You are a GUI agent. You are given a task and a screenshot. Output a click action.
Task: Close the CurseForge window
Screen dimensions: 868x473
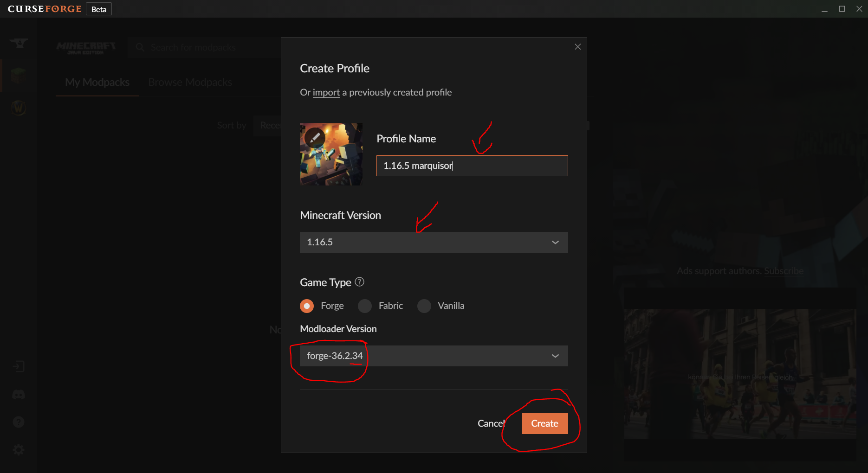pos(859,9)
